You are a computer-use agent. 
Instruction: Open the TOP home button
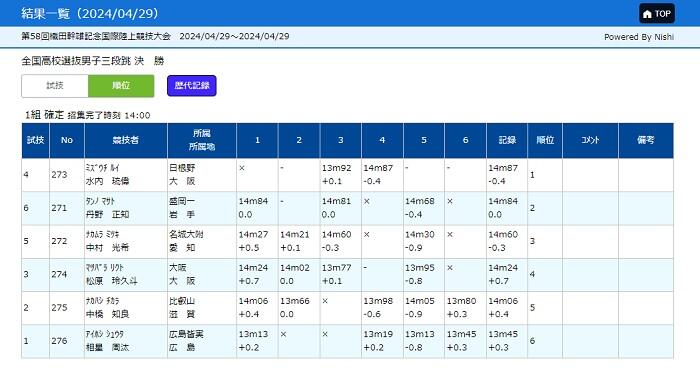[657, 14]
